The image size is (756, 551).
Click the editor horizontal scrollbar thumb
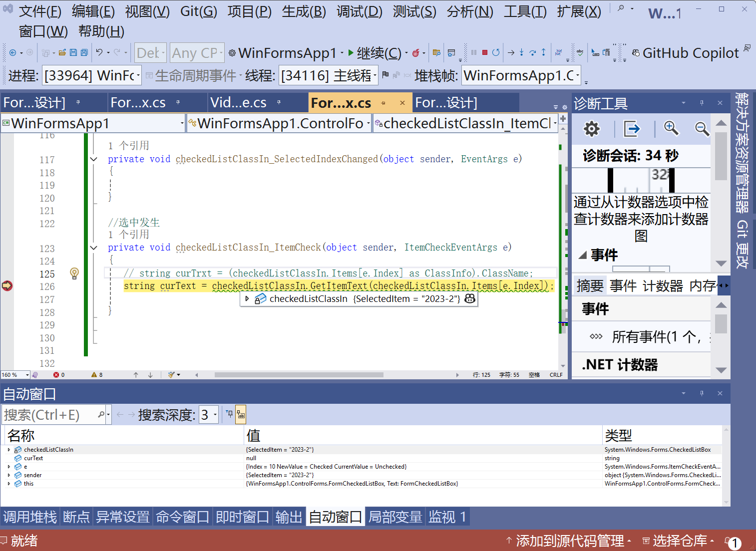coord(299,375)
